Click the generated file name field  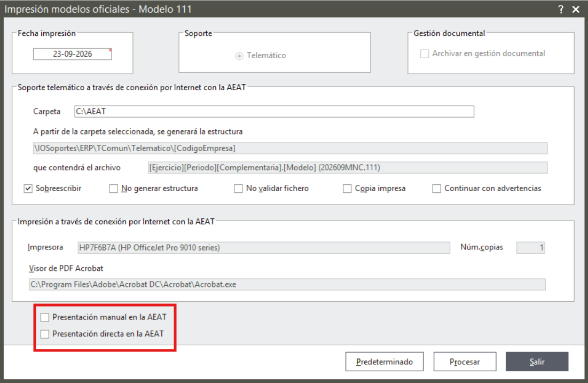[348, 168]
